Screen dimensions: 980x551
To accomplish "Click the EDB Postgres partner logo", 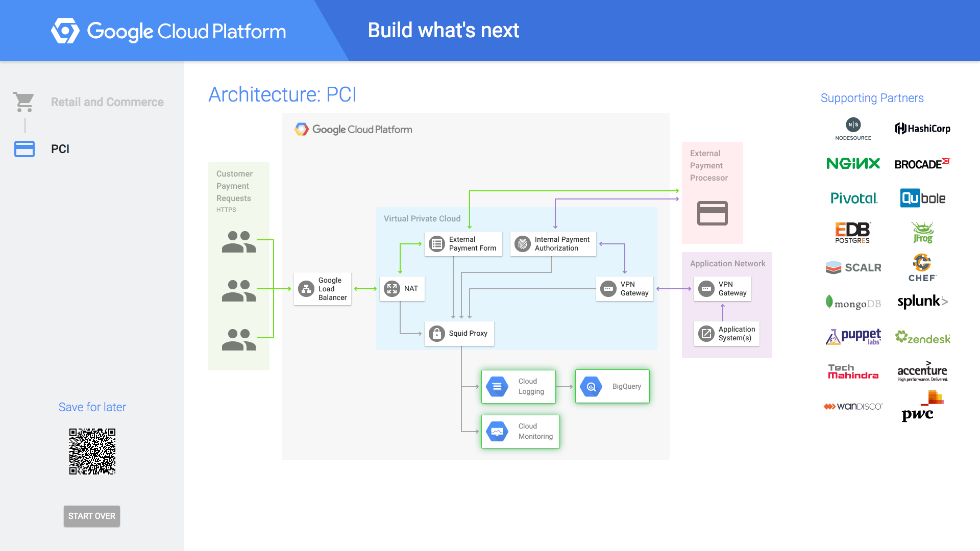I will 853,233.
